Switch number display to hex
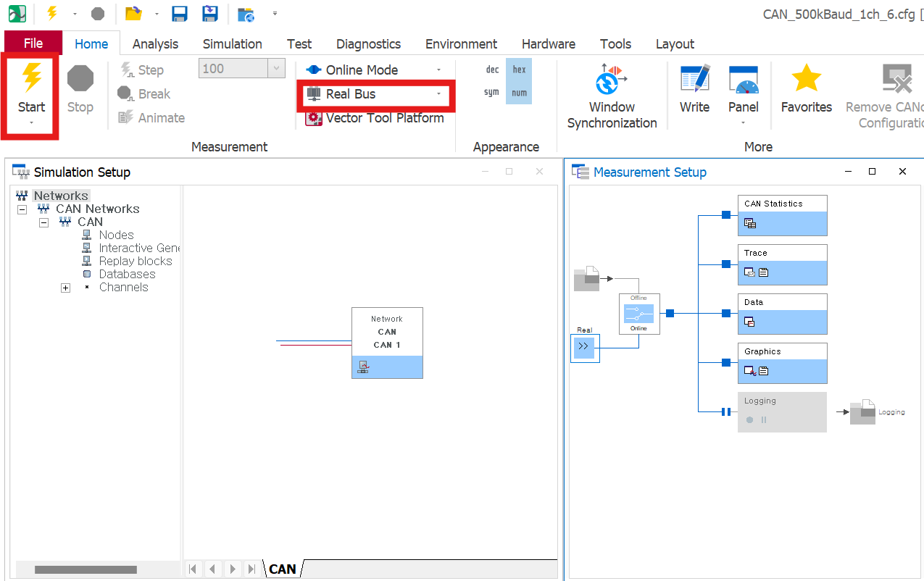The width and height of the screenshot is (924, 581). tap(519, 70)
